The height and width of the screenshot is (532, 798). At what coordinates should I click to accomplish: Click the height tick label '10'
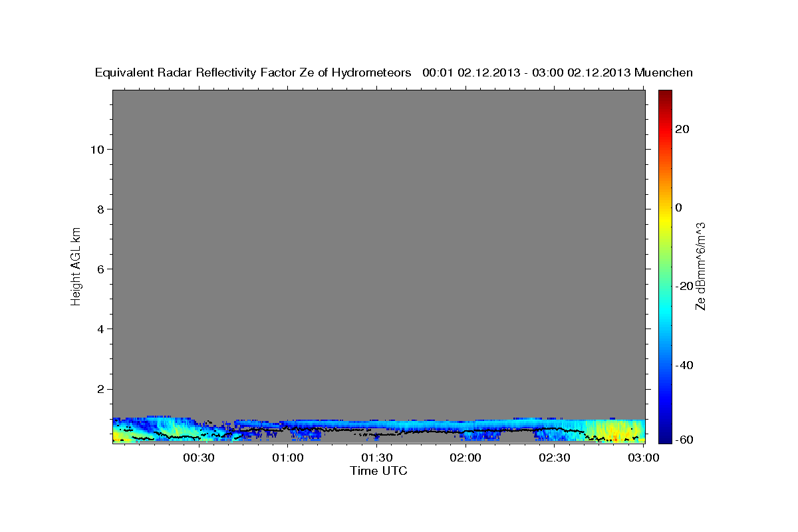(x=97, y=149)
